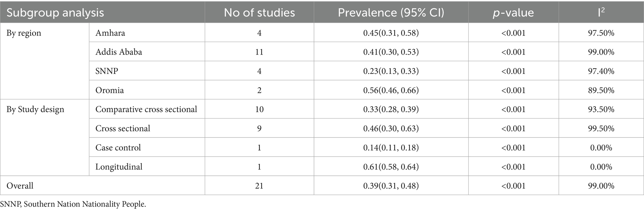Select the Case control row label
Image resolution: width=644 pixels, height=211 pixels.
point(118,147)
